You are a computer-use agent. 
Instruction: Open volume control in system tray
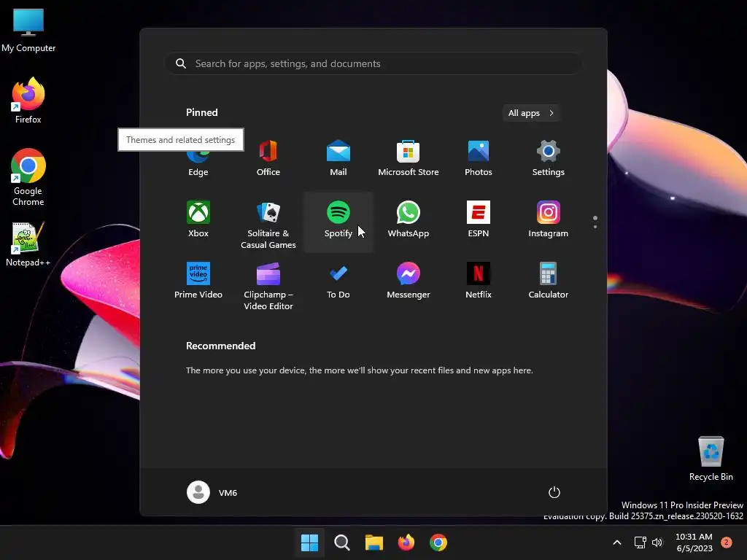(x=657, y=542)
